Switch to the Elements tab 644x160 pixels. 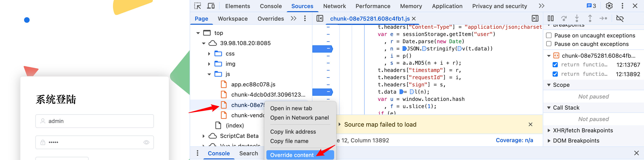tap(237, 6)
